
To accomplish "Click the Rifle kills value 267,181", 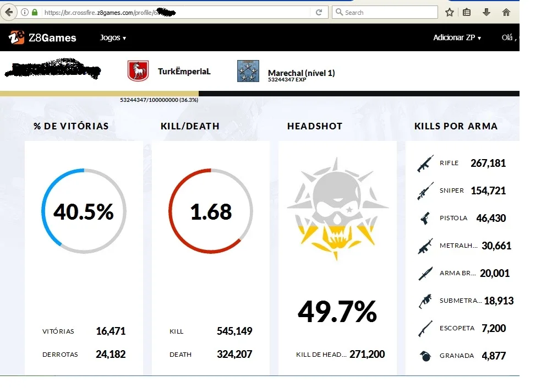I will click(x=488, y=163).
